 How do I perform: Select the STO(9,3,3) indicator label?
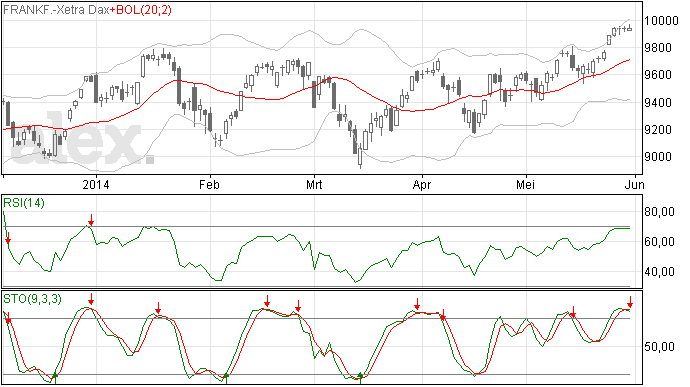32,299
